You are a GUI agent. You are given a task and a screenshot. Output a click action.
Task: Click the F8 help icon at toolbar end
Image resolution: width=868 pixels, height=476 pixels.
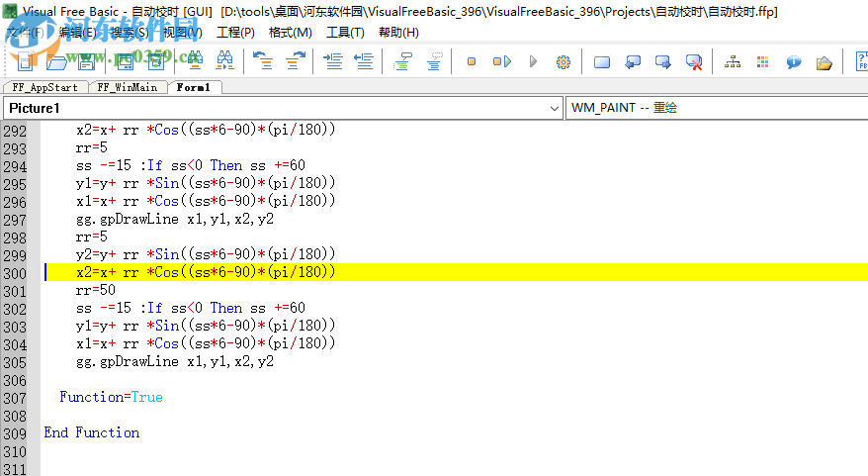coord(862,61)
